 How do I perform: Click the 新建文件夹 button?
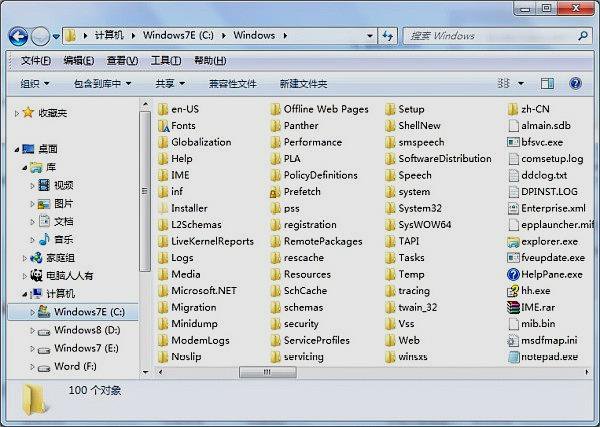coord(303,83)
